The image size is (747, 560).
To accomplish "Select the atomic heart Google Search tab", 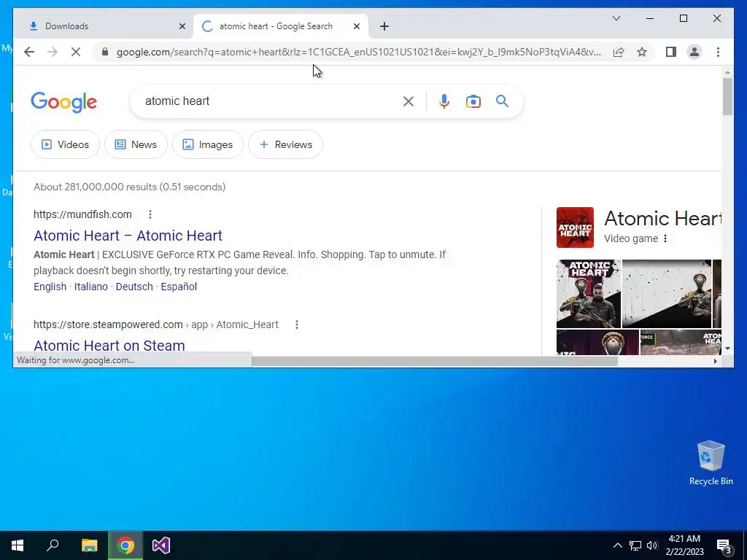I will 281,26.
